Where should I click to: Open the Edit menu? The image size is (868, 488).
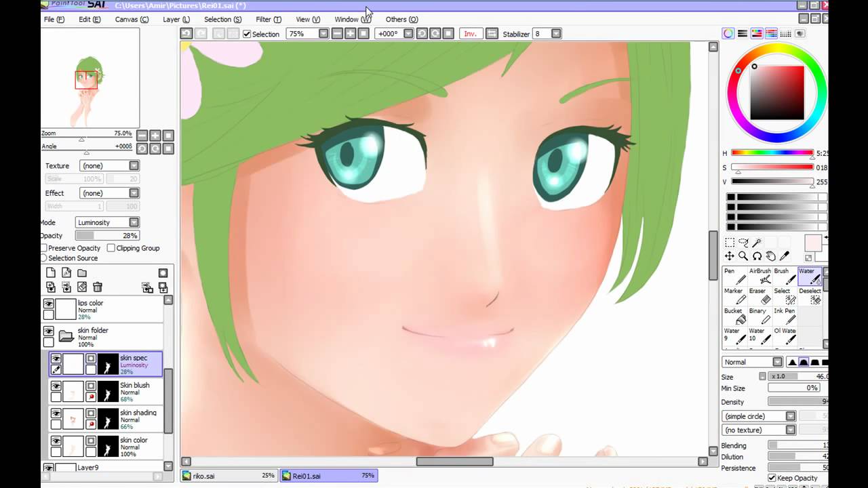(90, 19)
